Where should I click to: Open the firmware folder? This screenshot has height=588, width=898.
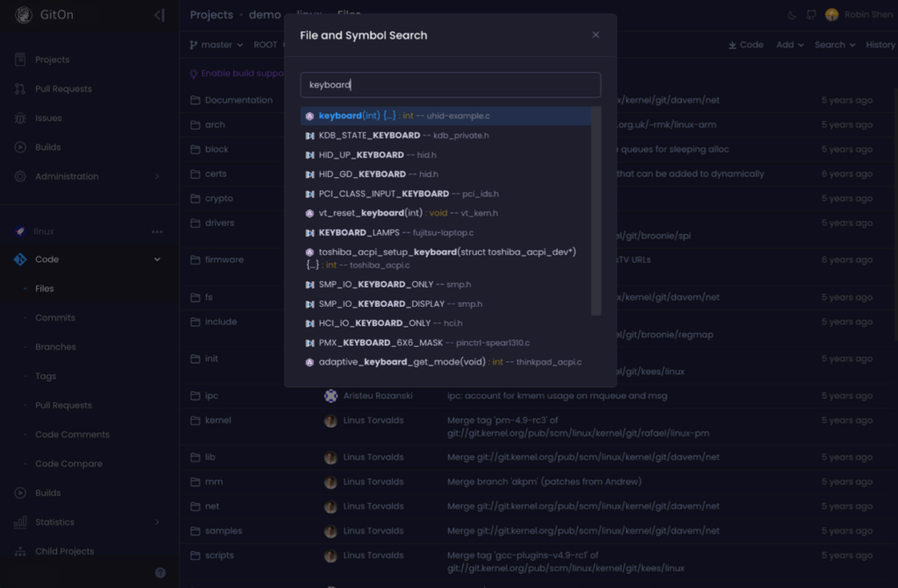(224, 260)
